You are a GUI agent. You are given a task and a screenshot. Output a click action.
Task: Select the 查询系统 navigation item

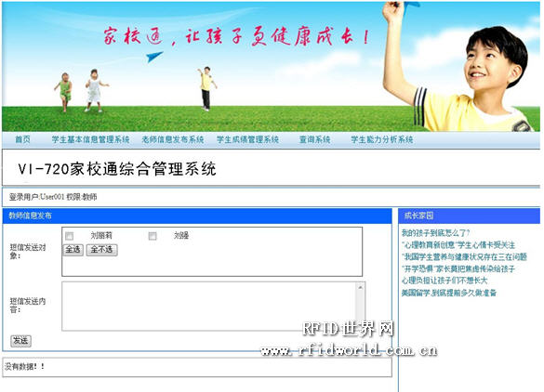pos(314,139)
